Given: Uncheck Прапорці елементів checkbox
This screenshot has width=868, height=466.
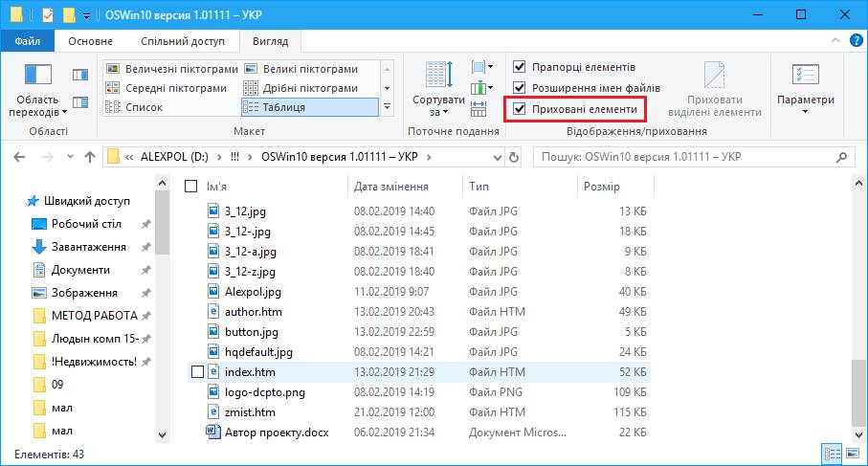Looking at the screenshot, I should pos(519,67).
